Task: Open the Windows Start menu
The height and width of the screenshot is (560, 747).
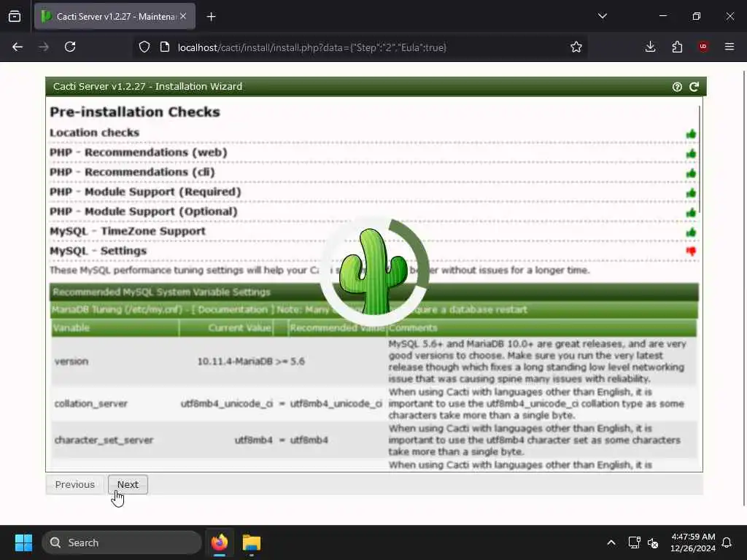Action: pos(23,542)
